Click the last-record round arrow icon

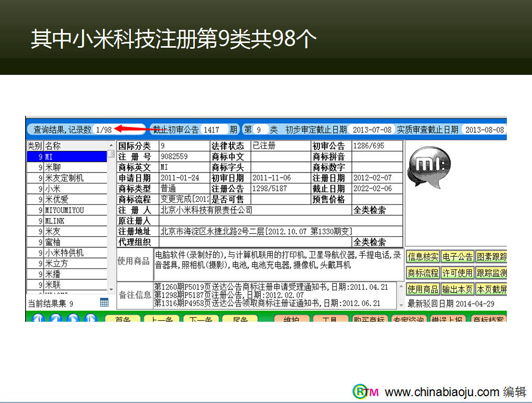point(90,318)
